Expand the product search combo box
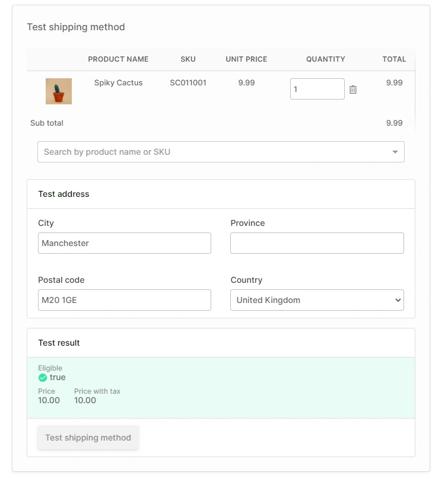Image resolution: width=448 pixels, height=485 pixels. (x=221, y=152)
